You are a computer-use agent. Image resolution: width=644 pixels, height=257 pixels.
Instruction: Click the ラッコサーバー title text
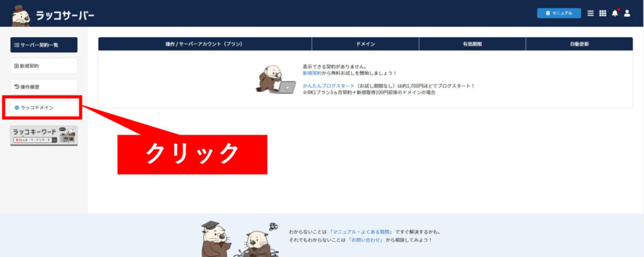pyautogui.click(x=65, y=16)
